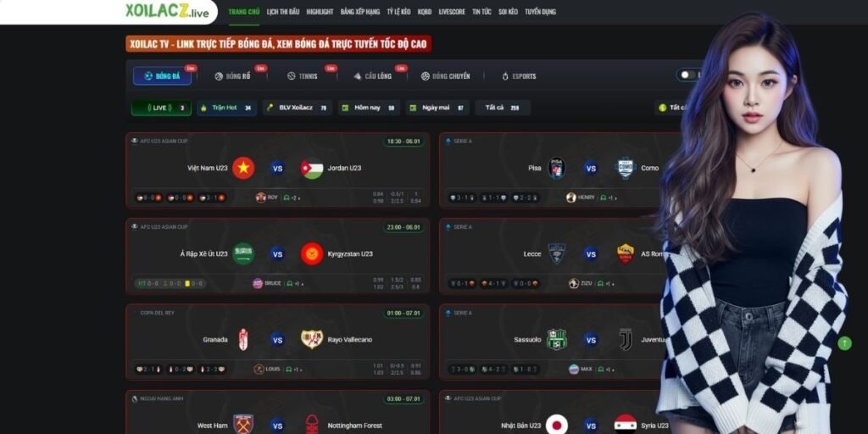Image resolution: width=868 pixels, height=434 pixels.
Task: Expand the commentator list next to ROY
Action: pyautogui.click(x=294, y=198)
